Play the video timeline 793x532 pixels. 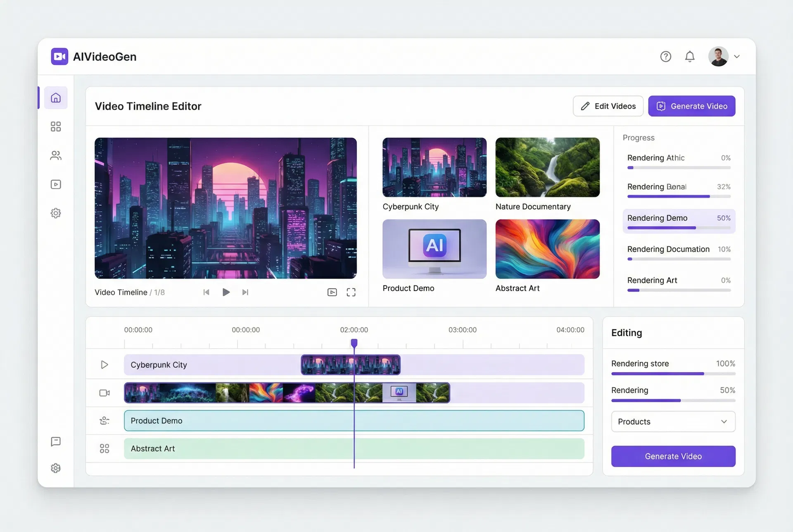coord(226,292)
